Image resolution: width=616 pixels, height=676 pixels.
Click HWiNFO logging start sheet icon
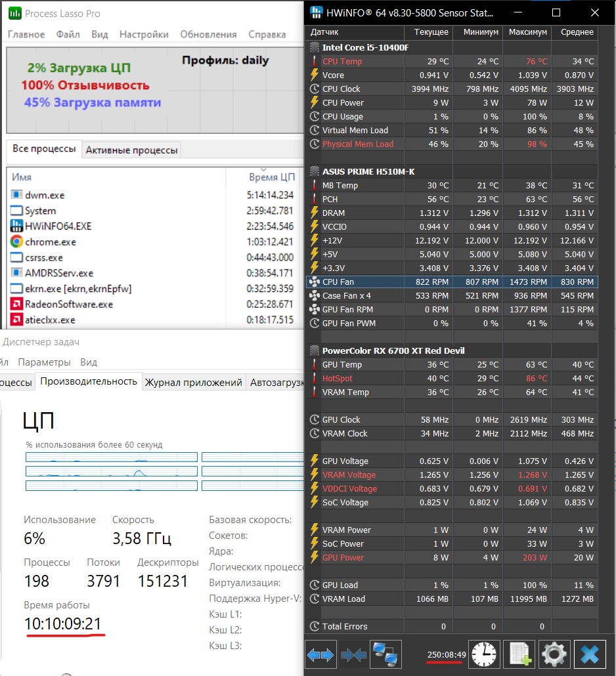(x=520, y=654)
